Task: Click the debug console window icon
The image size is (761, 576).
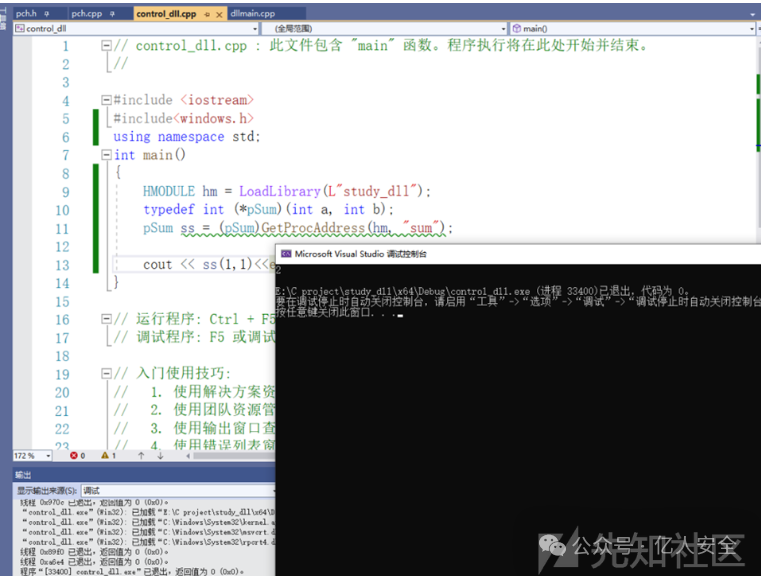Action: tap(285, 254)
